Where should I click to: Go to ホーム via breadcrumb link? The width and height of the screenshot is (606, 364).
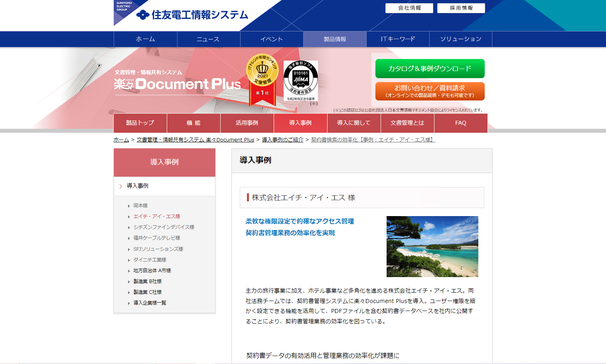click(121, 140)
